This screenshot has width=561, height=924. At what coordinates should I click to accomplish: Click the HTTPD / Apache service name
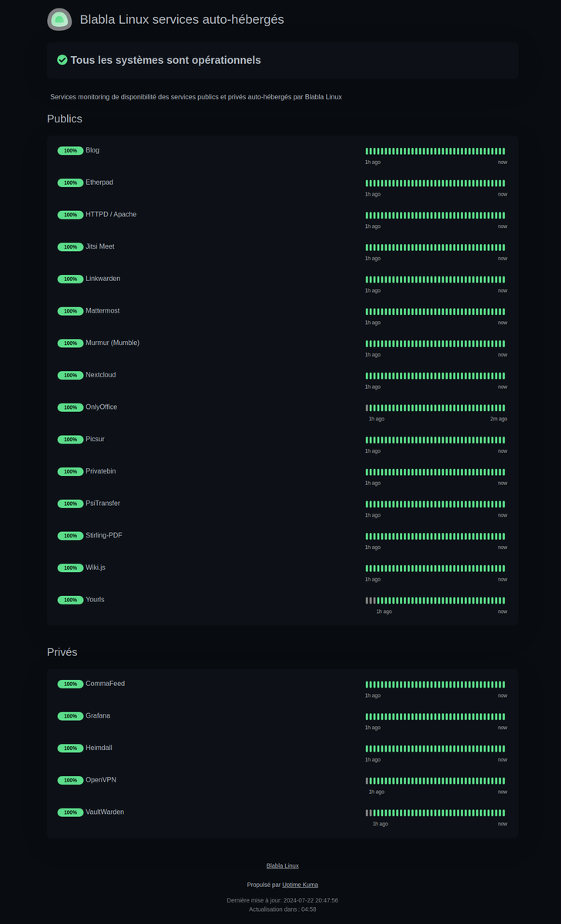tap(111, 215)
